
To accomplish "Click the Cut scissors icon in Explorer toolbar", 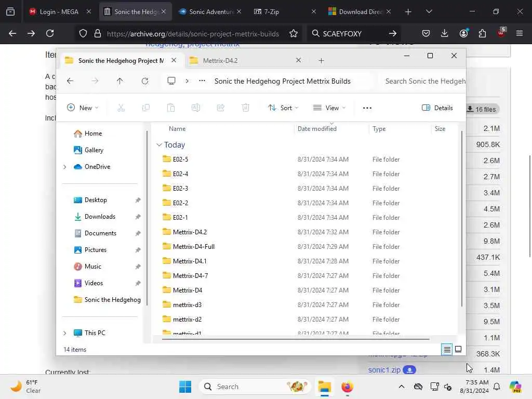I will tap(121, 108).
